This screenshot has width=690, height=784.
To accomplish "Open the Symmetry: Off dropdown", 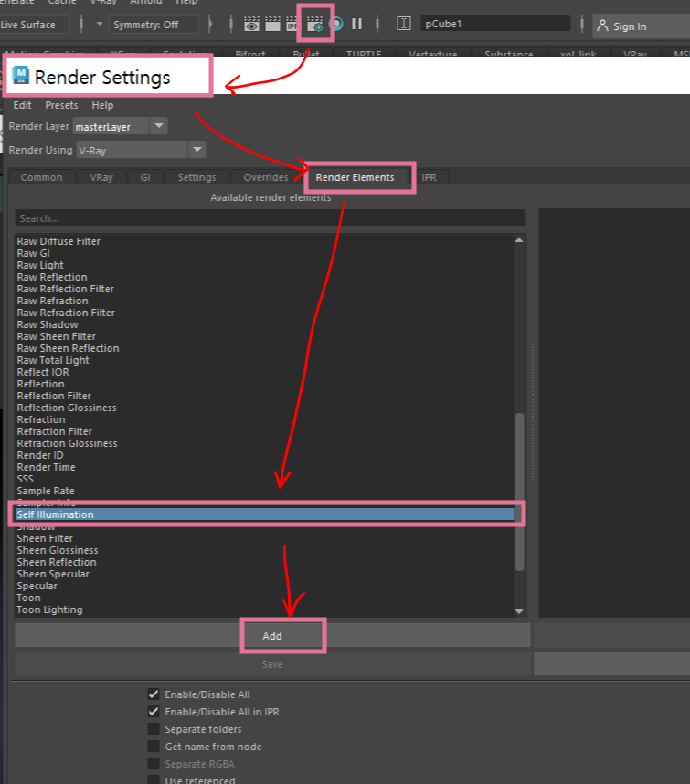I will (154, 25).
